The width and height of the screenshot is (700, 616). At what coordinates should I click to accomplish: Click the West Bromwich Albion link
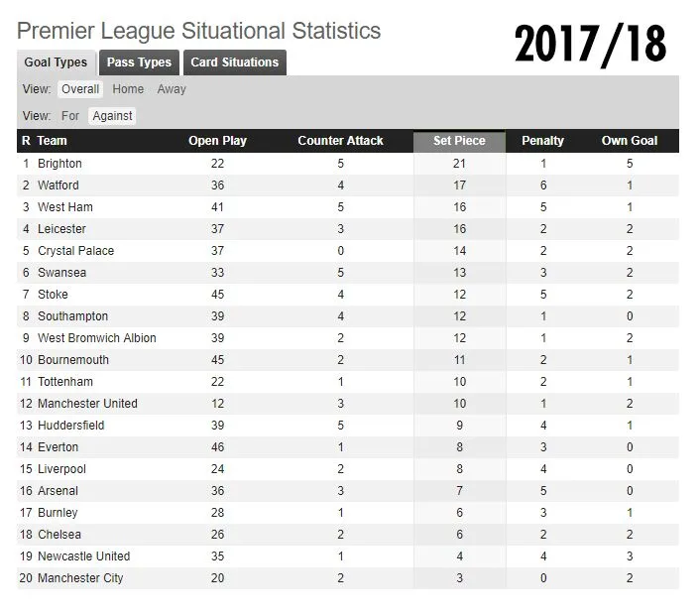coord(97,338)
